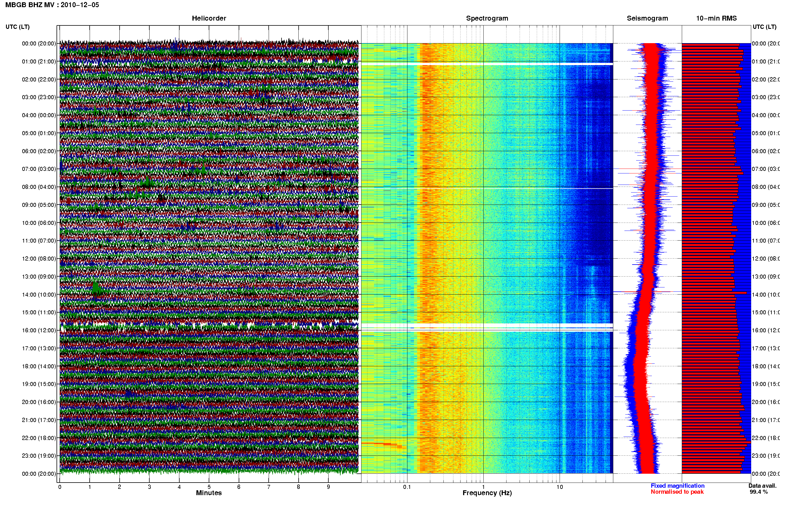Select the '10-min RMS' panel heading
812x508 pixels.
pos(716,18)
